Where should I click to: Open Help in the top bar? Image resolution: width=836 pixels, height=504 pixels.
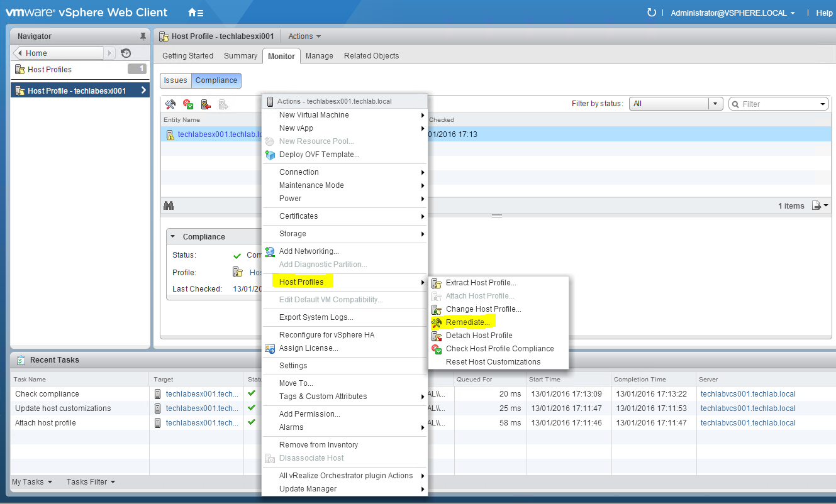[824, 13]
